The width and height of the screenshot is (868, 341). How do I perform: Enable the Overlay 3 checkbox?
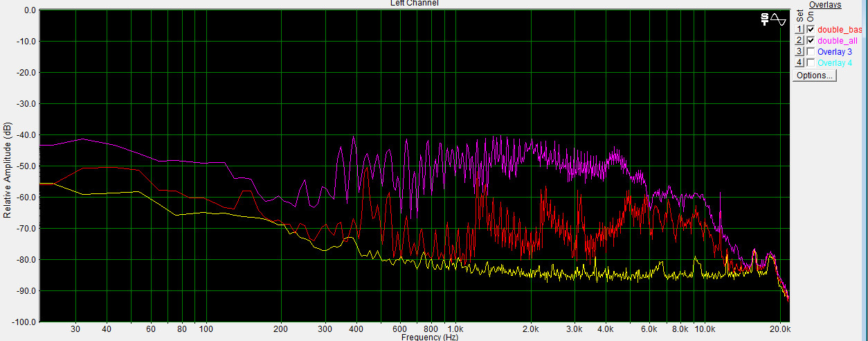(811, 52)
